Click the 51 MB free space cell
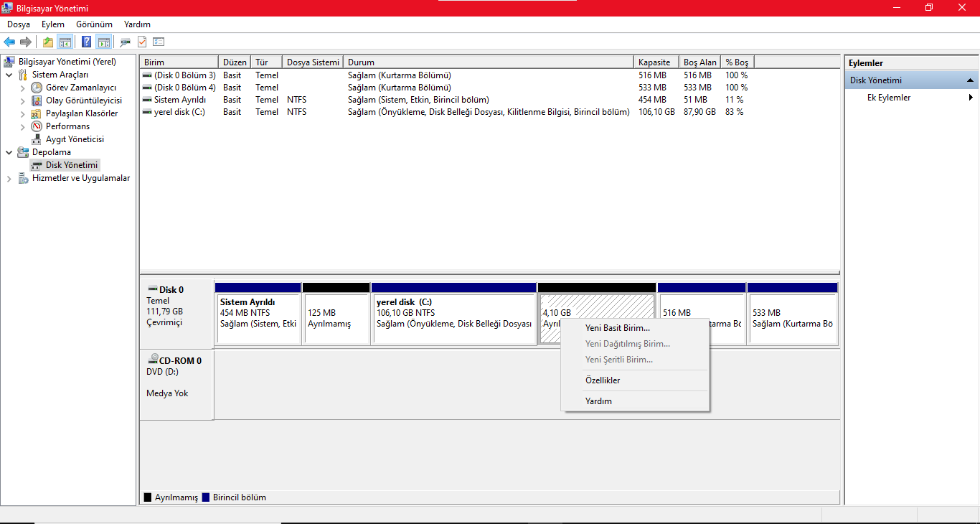The image size is (980, 524). (696, 100)
